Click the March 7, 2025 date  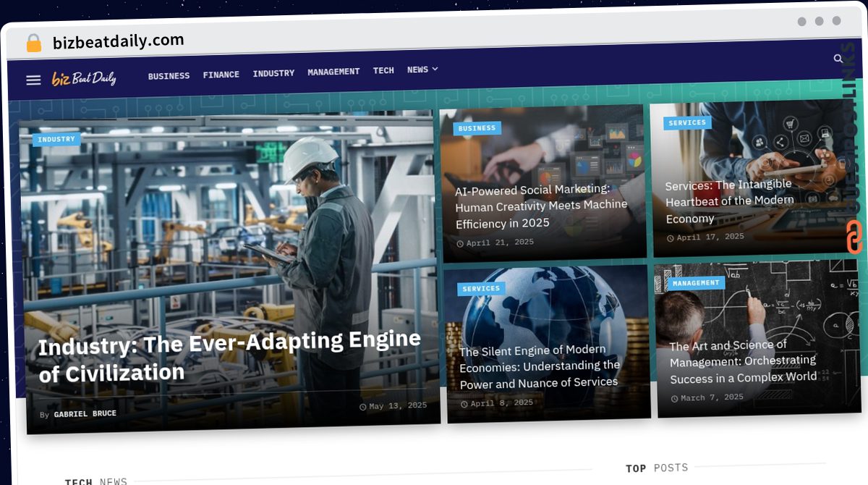coord(707,397)
